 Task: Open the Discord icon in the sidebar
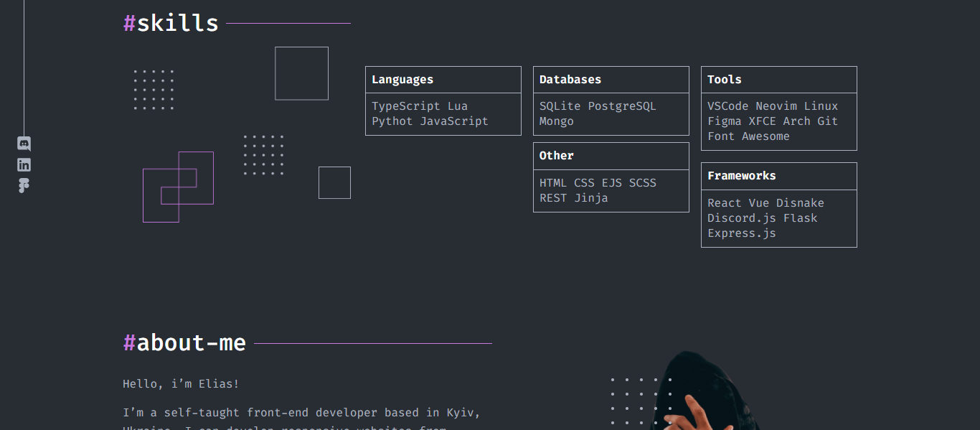click(x=24, y=144)
